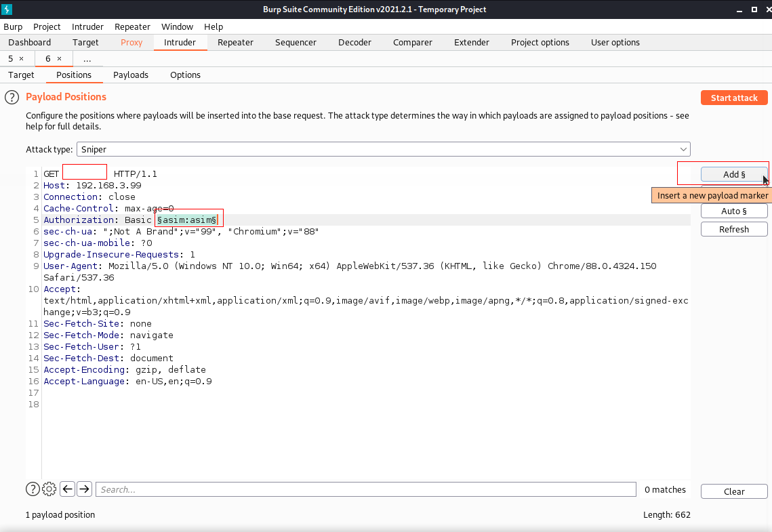This screenshot has height=532, width=772.
Task: Click the Start attack button
Action: (734, 98)
